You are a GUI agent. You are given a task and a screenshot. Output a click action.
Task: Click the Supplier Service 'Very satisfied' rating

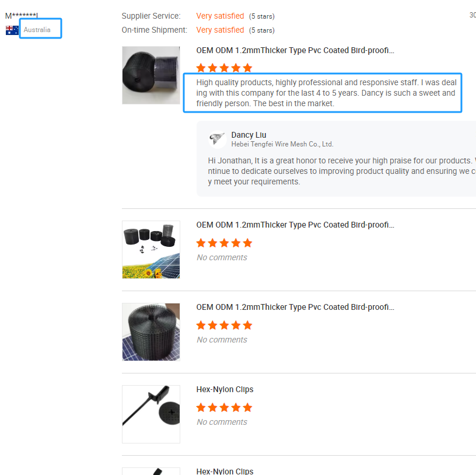(x=220, y=16)
